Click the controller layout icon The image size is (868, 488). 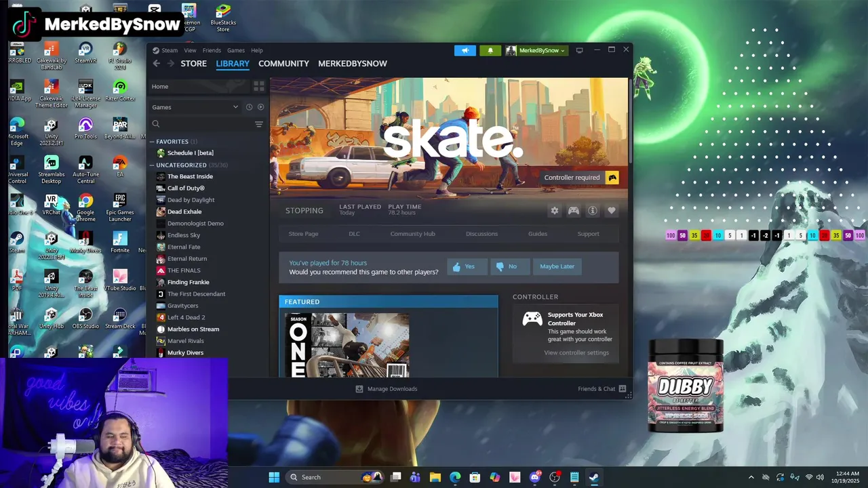click(574, 211)
